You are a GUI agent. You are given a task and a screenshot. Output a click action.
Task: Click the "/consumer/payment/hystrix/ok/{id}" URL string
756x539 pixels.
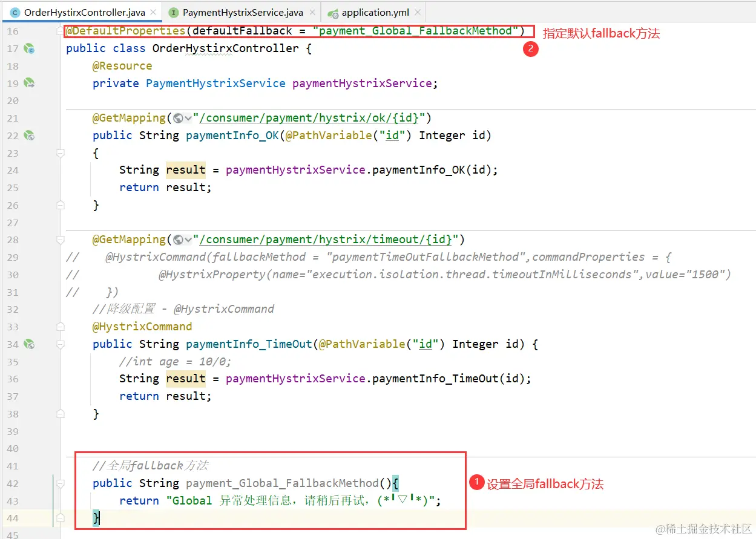pyautogui.click(x=309, y=118)
